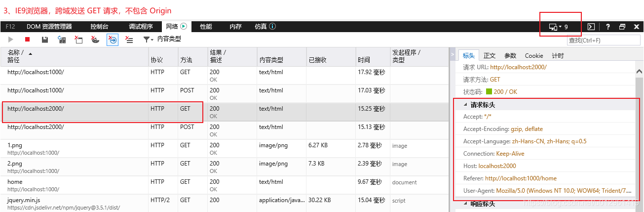
Task: Click 30.22 KB received size cell
Action: (x=319, y=200)
